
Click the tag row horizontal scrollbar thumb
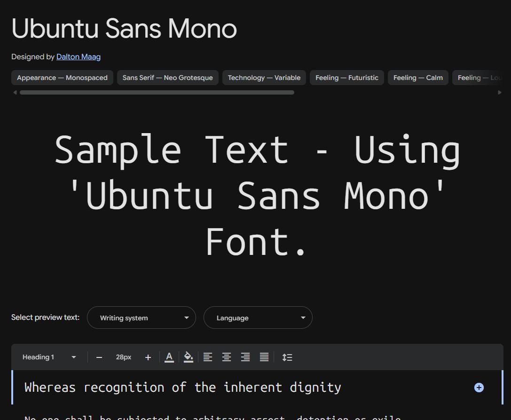tap(157, 93)
